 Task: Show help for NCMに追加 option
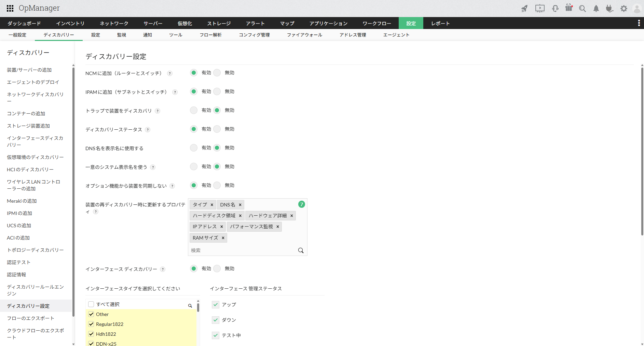tap(170, 73)
